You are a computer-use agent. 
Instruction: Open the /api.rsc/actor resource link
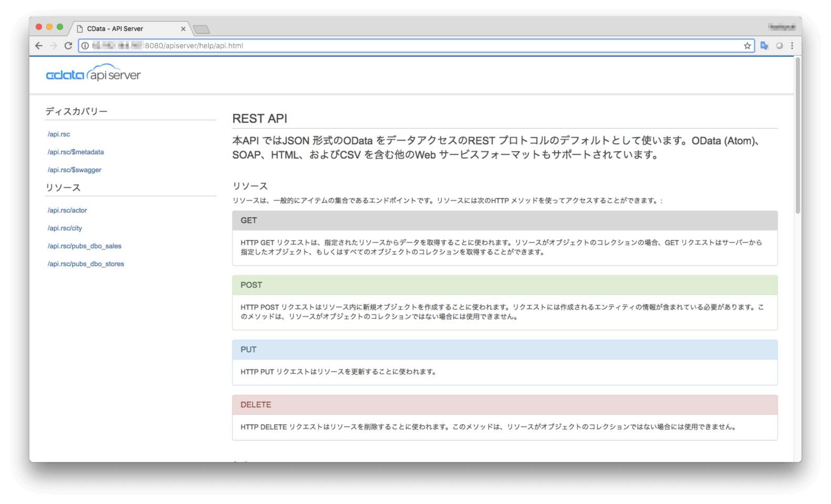click(67, 211)
